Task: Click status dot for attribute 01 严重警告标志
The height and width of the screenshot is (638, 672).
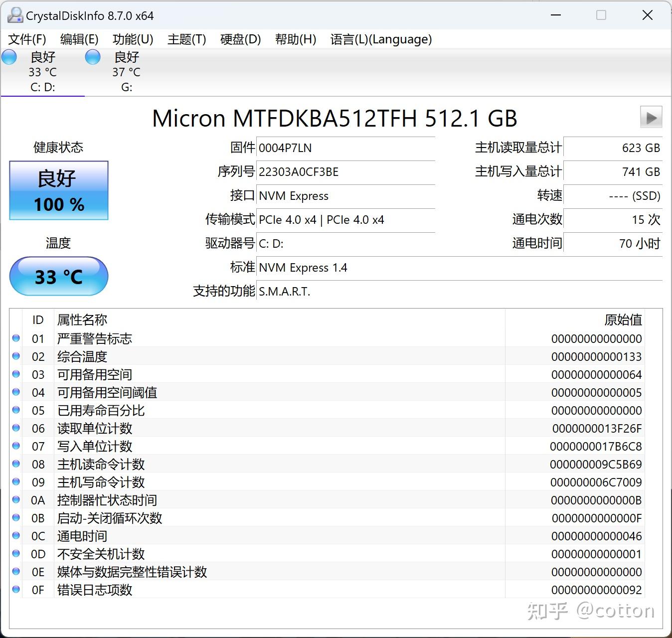Action: pos(16,338)
